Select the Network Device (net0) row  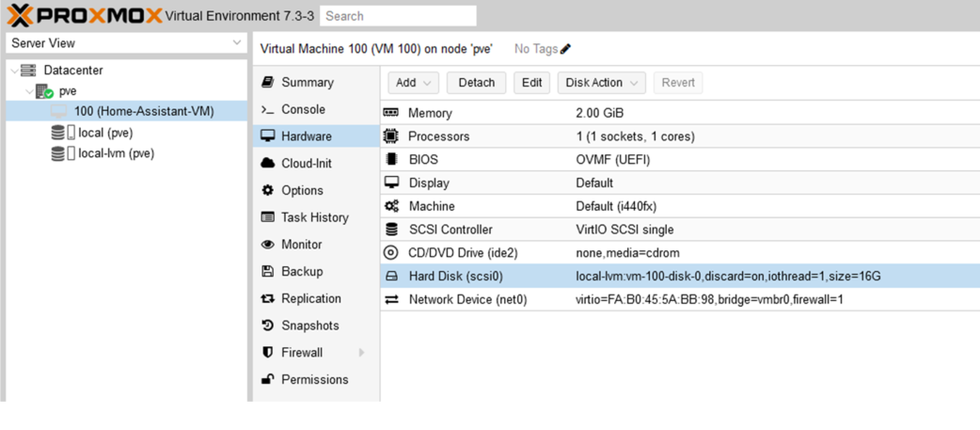pyautogui.click(x=680, y=299)
